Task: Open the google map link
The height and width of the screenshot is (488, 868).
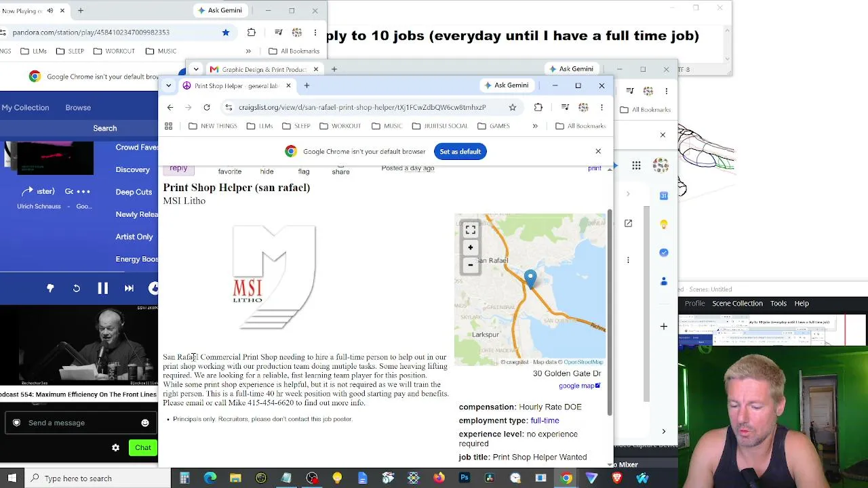Action: (x=579, y=386)
